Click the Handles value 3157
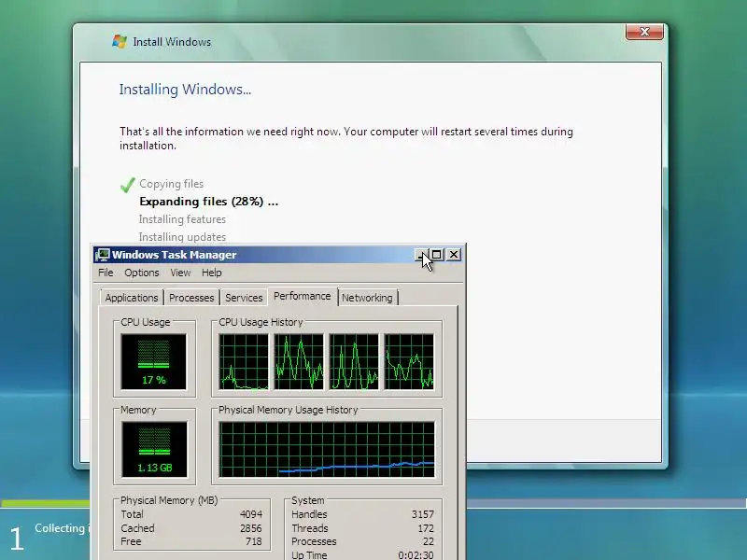The height and width of the screenshot is (560, 747). 423,514
